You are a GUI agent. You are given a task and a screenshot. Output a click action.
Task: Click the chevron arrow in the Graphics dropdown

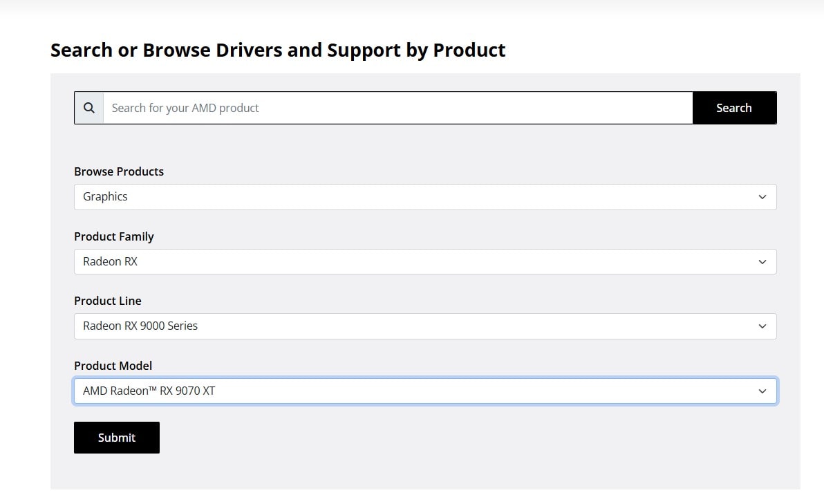click(762, 197)
